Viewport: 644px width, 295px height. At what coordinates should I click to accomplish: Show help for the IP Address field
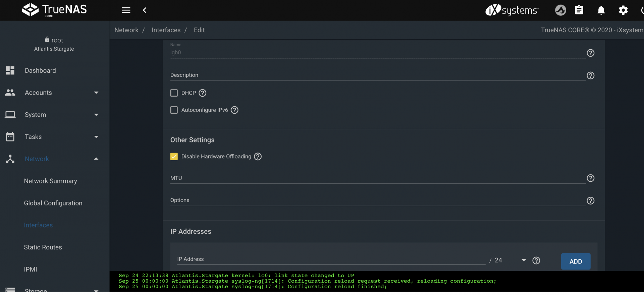click(x=536, y=260)
